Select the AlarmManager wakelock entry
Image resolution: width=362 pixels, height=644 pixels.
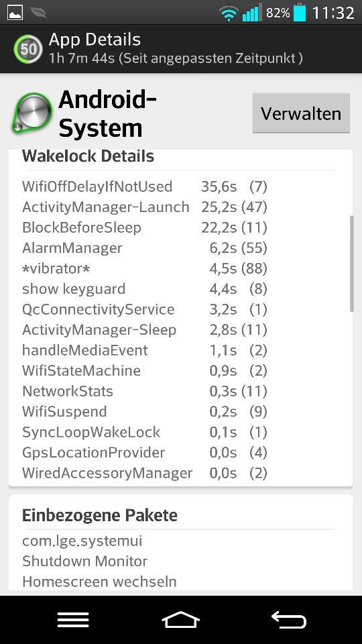coord(145,248)
